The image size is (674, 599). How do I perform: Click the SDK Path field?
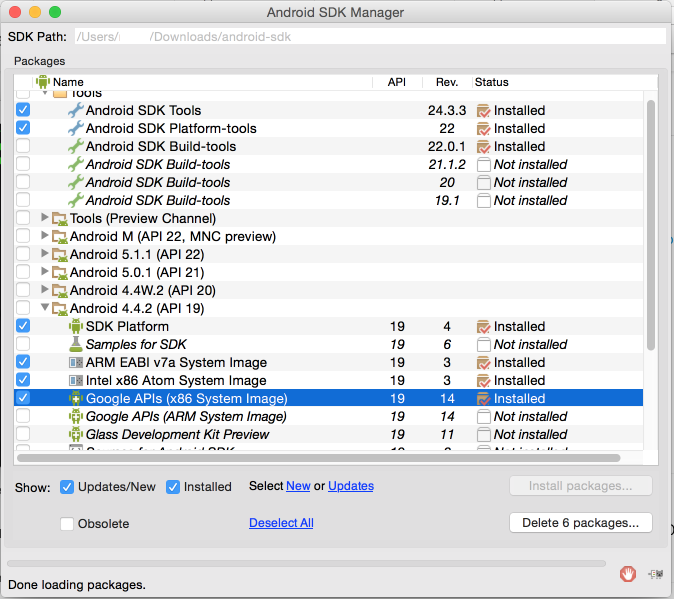pos(370,37)
